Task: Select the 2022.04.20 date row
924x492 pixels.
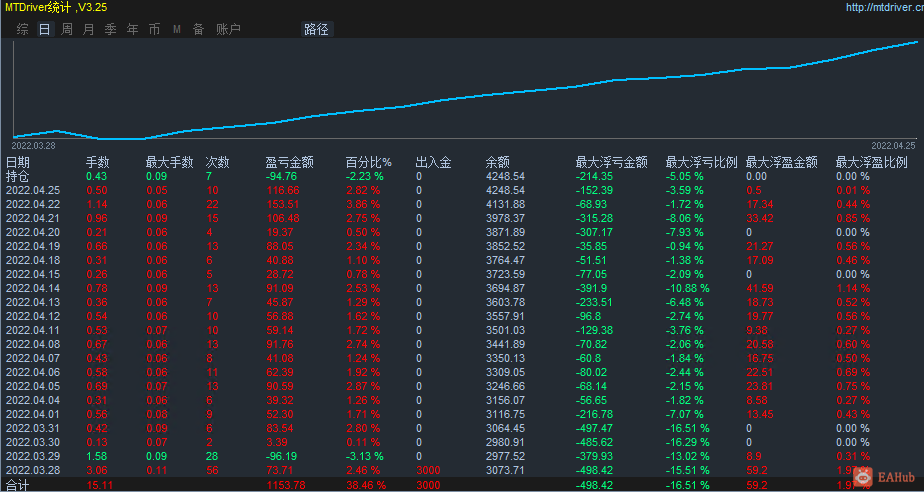Action: [32, 232]
